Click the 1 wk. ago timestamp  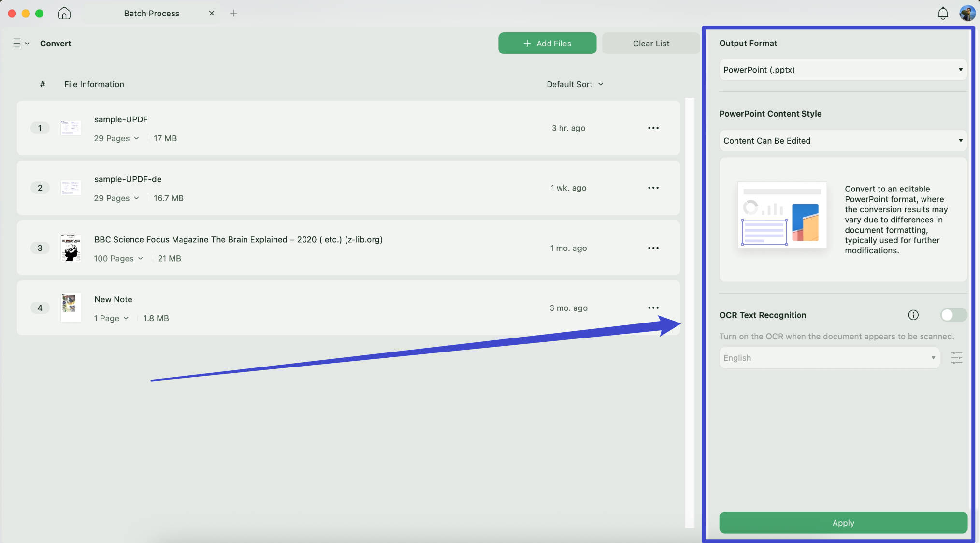[568, 188]
